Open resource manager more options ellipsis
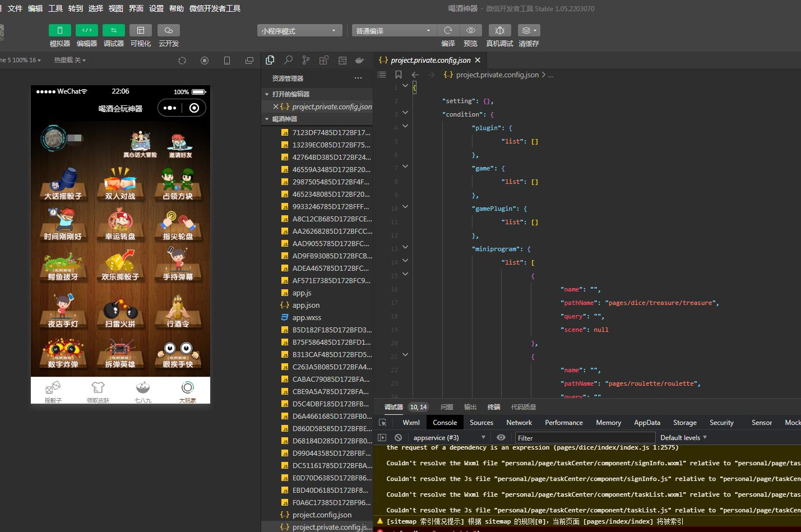This screenshot has width=801, height=532. [x=358, y=78]
